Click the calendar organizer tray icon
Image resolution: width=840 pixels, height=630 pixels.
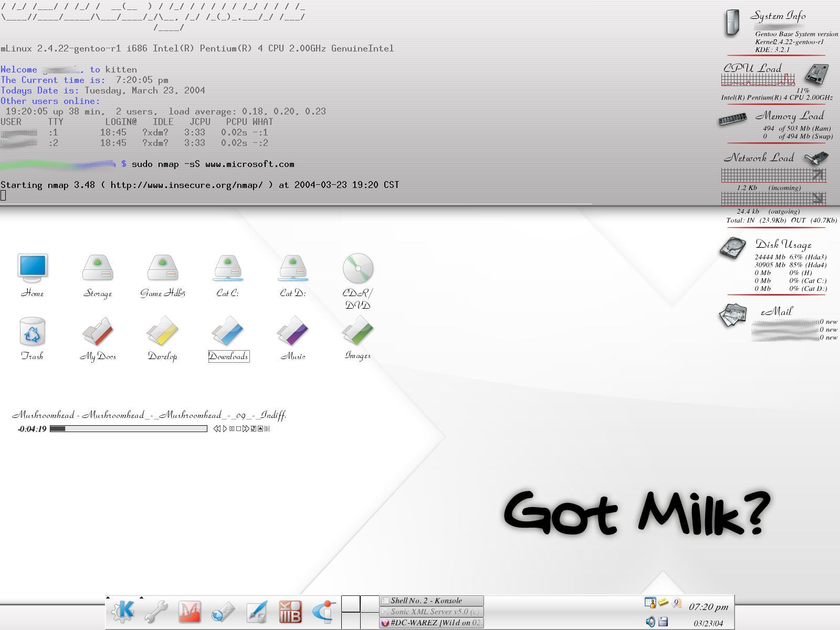pos(650,603)
